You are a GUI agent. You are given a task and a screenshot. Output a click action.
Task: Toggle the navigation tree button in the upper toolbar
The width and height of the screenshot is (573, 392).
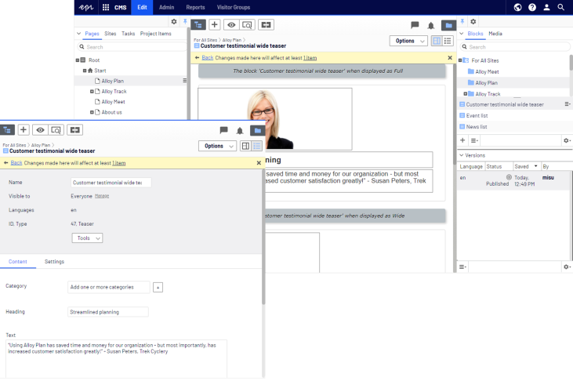coord(198,25)
